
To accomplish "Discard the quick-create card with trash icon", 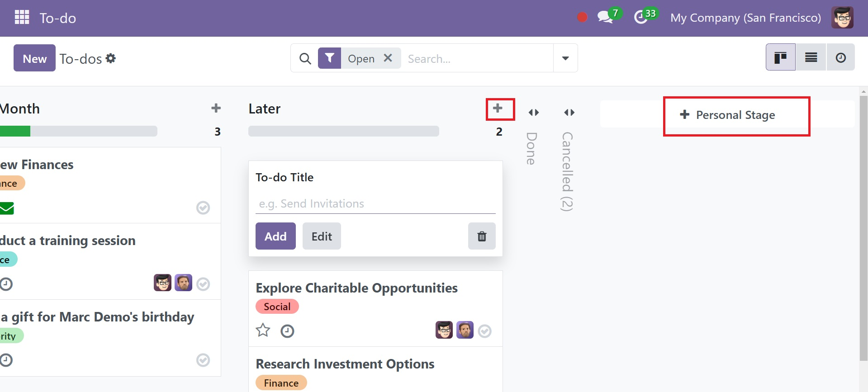I will (x=482, y=236).
